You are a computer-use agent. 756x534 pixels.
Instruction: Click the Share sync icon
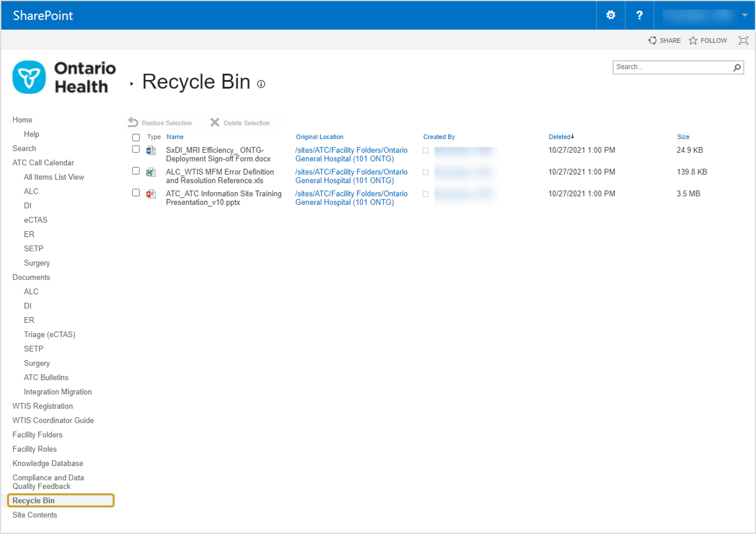click(x=652, y=41)
